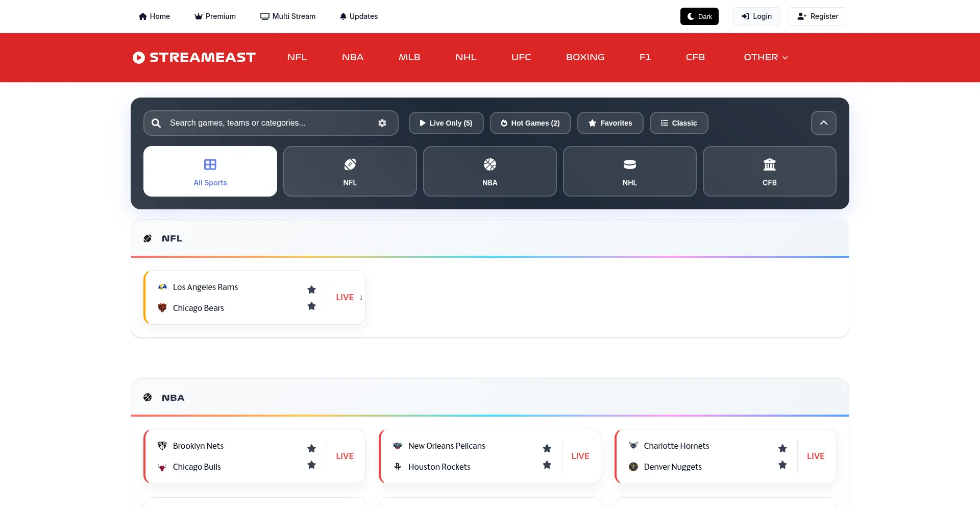The image size is (980, 507).
Task: Open NHL in the red navigation bar
Action: [x=466, y=58]
